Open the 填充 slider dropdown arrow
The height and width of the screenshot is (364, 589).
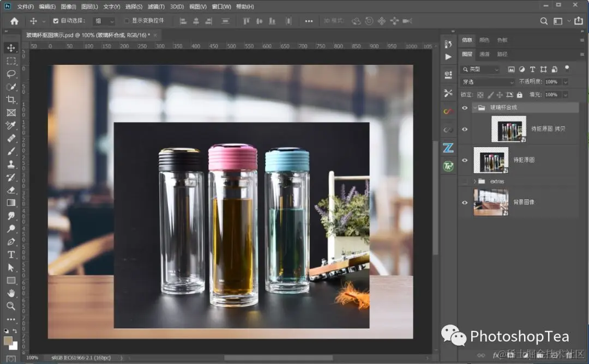[x=566, y=95]
